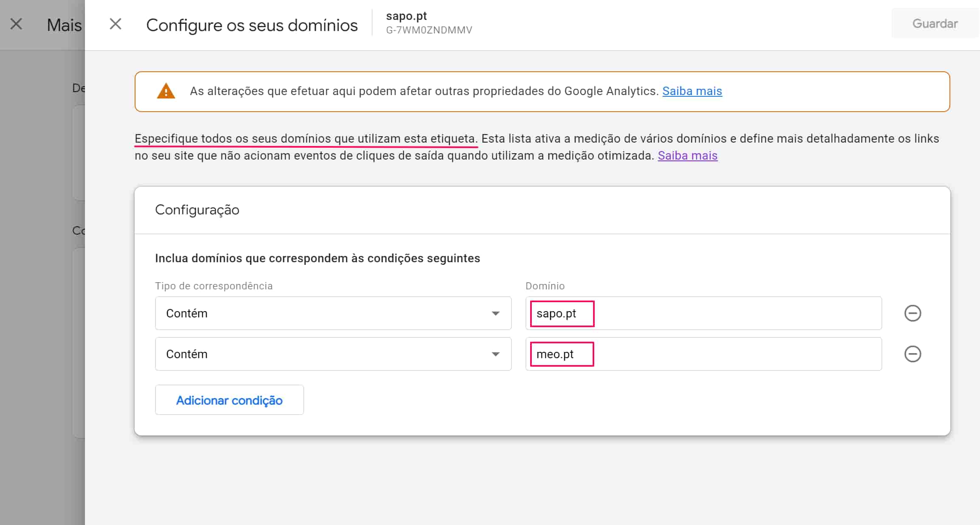Close the background Mais panel
Viewport: 980px width, 525px height.
pos(16,24)
